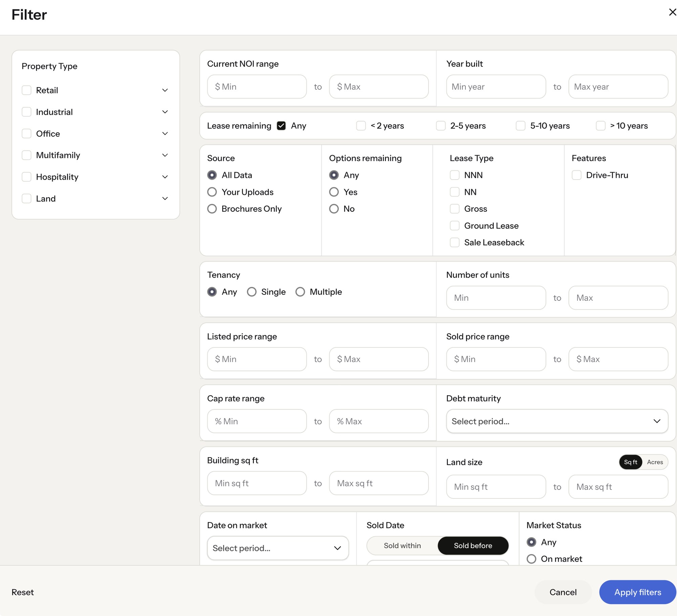The image size is (677, 616).
Task: Select Your Uploads source radio
Action: [x=212, y=192]
